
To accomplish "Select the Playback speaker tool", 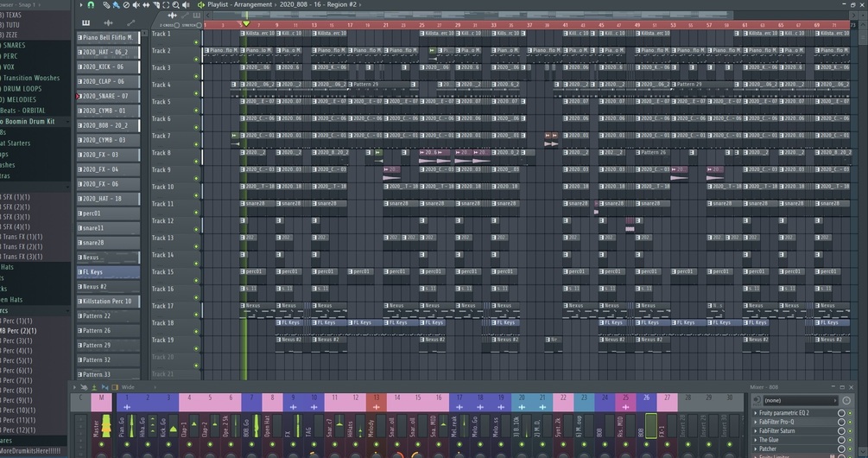I will pyautogui.click(x=186, y=4).
